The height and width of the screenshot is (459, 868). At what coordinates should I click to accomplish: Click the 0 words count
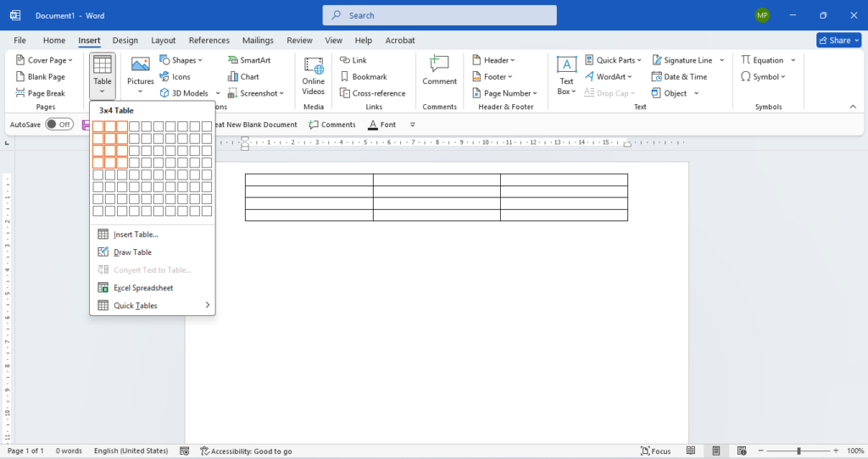click(69, 451)
